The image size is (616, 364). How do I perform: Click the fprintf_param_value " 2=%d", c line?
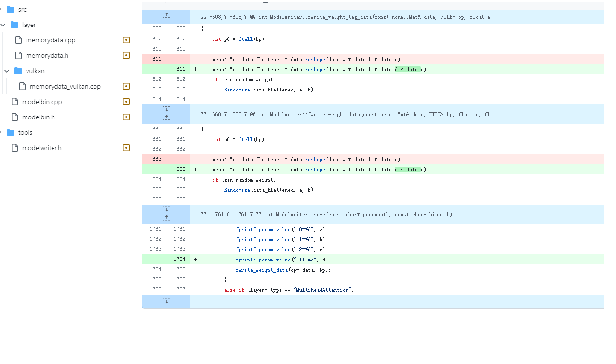tap(281, 249)
